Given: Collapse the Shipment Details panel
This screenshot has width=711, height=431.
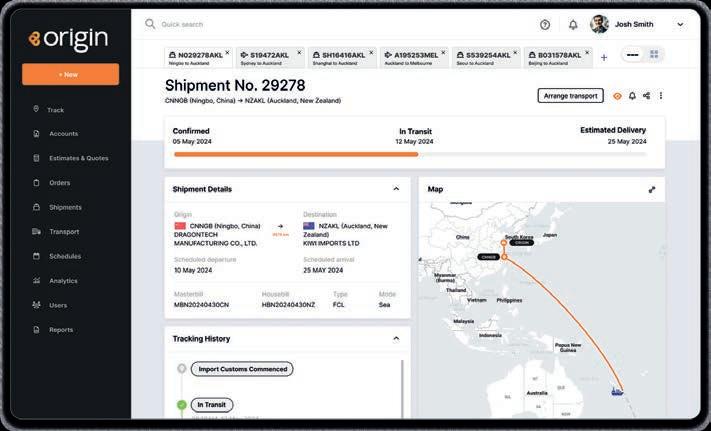Looking at the screenshot, I should pos(396,189).
